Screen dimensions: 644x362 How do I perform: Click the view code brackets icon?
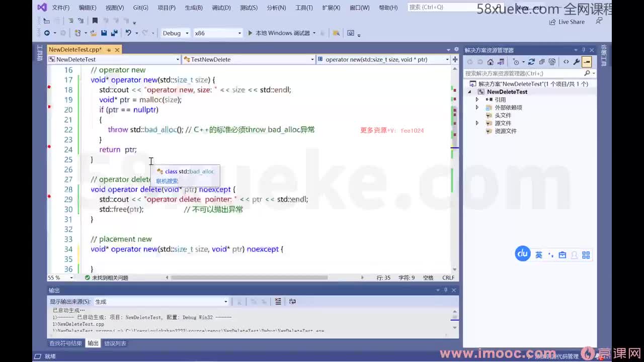coord(566,62)
